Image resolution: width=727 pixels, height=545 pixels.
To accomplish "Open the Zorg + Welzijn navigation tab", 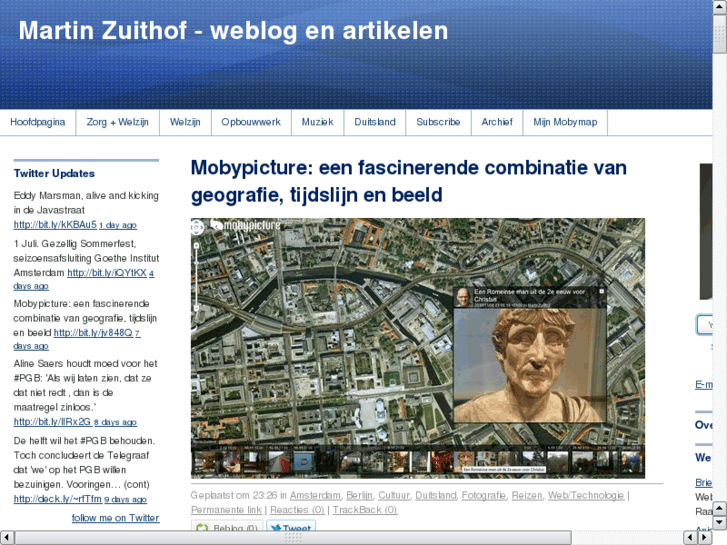I will click(118, 122).
